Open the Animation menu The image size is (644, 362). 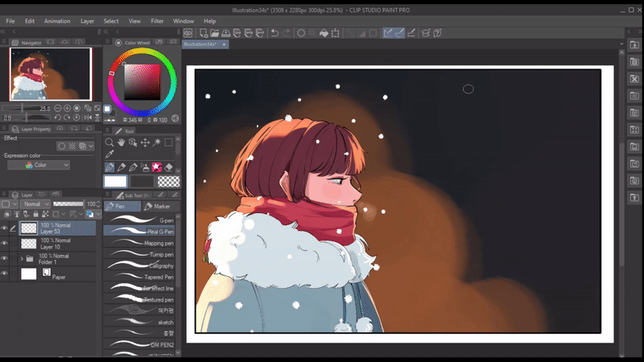click(57, 21)
